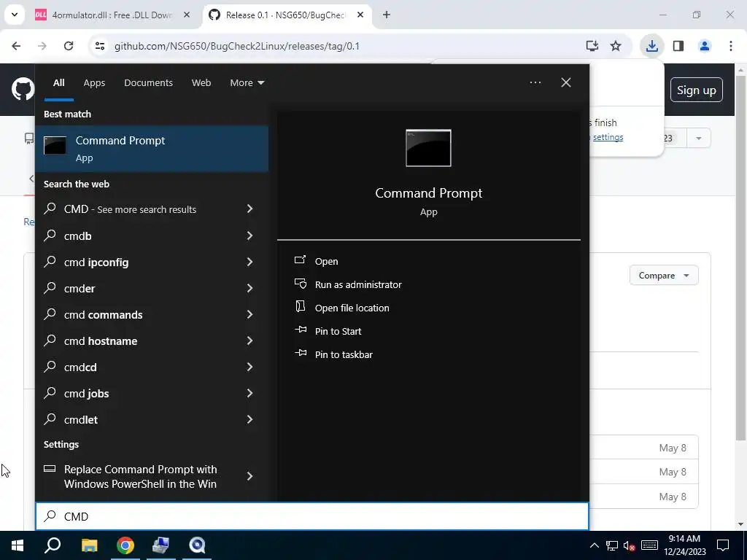Select the All search tab
The image size is (747, 560).
58,82
